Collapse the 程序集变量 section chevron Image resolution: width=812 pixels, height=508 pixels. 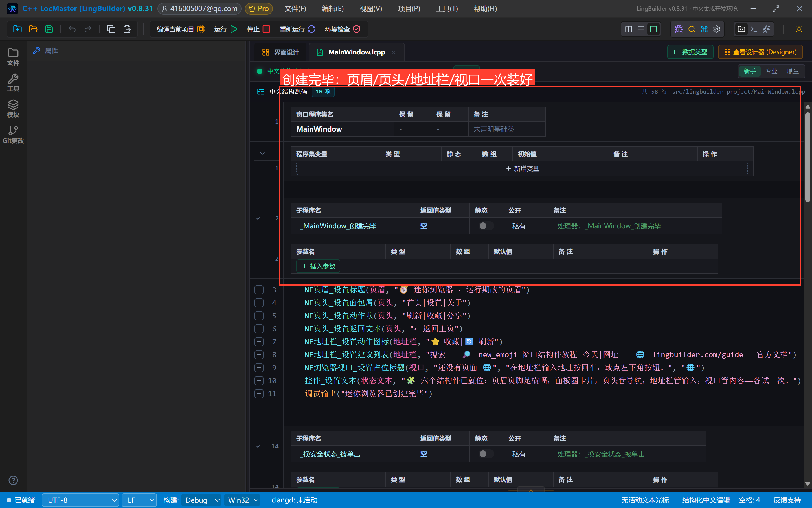click(262, 153)
